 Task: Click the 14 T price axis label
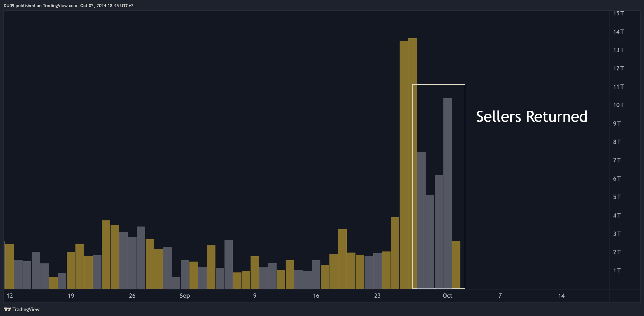click(618, 32)
